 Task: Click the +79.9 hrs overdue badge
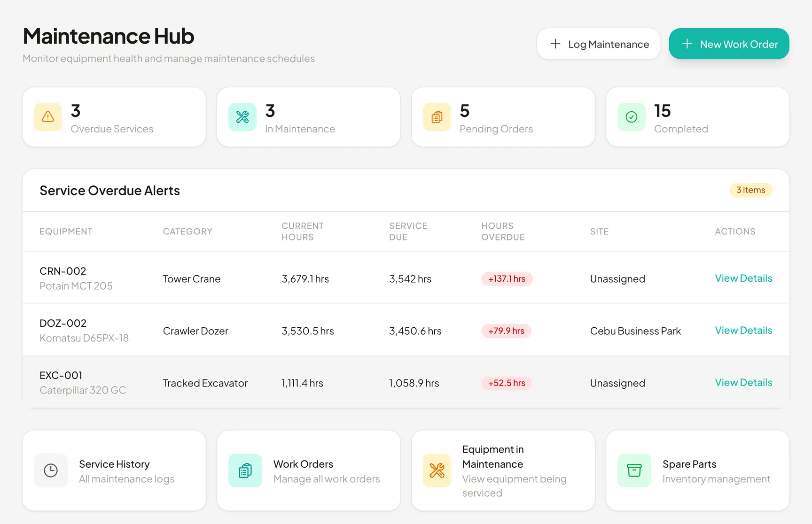pyautogui.click(x=506, y=331)
